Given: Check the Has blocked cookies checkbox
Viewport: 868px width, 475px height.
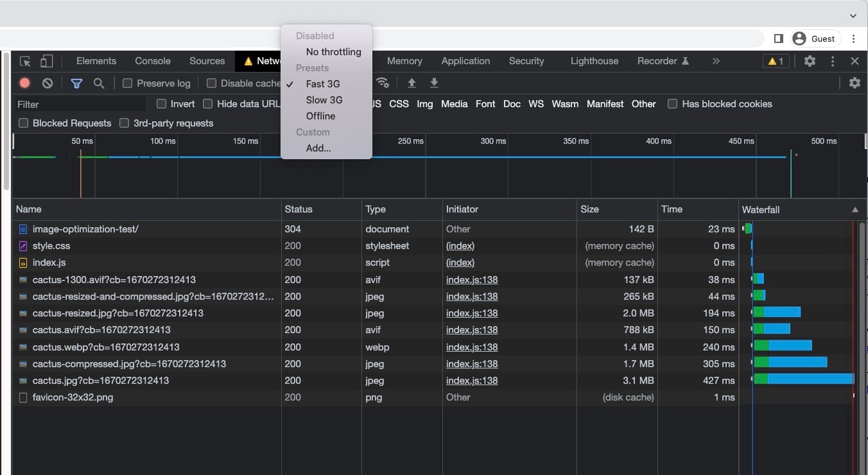Looking at the screenshot, I should pos(672,103).
